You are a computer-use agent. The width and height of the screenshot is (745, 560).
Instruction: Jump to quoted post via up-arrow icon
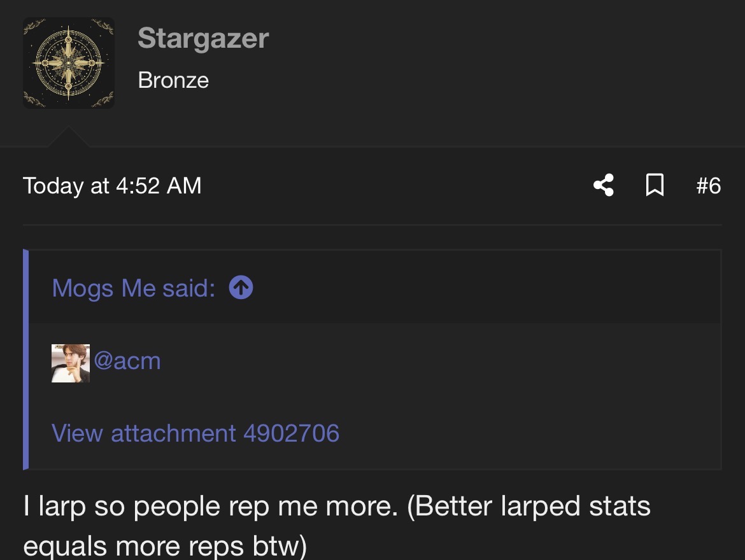241,288
